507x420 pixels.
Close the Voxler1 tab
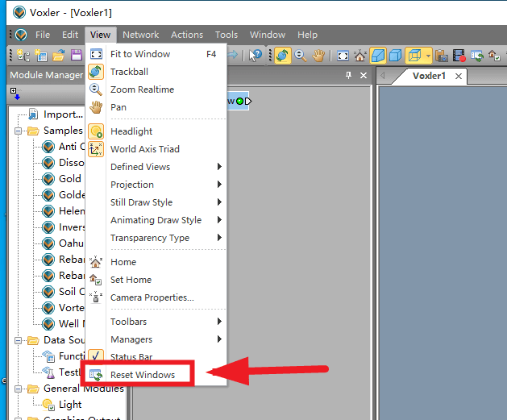click(x=459, y=77)
